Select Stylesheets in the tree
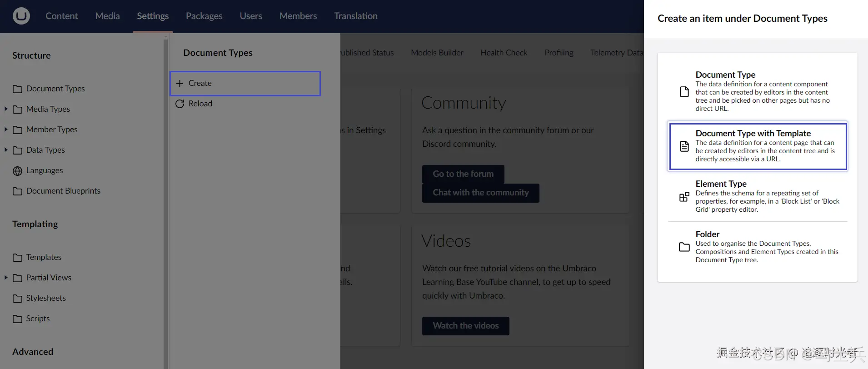Viewport: 868px width, 369px height. pos(46,298)
